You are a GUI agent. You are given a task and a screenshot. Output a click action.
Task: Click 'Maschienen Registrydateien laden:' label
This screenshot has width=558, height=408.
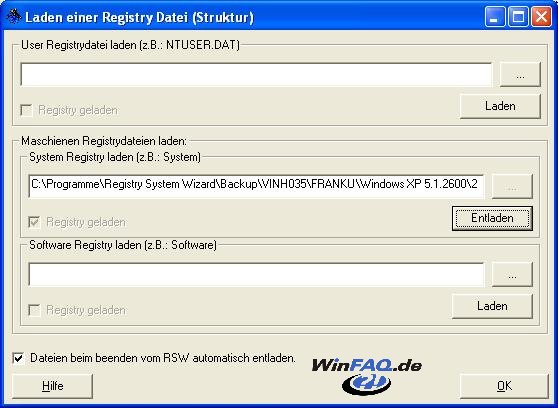104,141
